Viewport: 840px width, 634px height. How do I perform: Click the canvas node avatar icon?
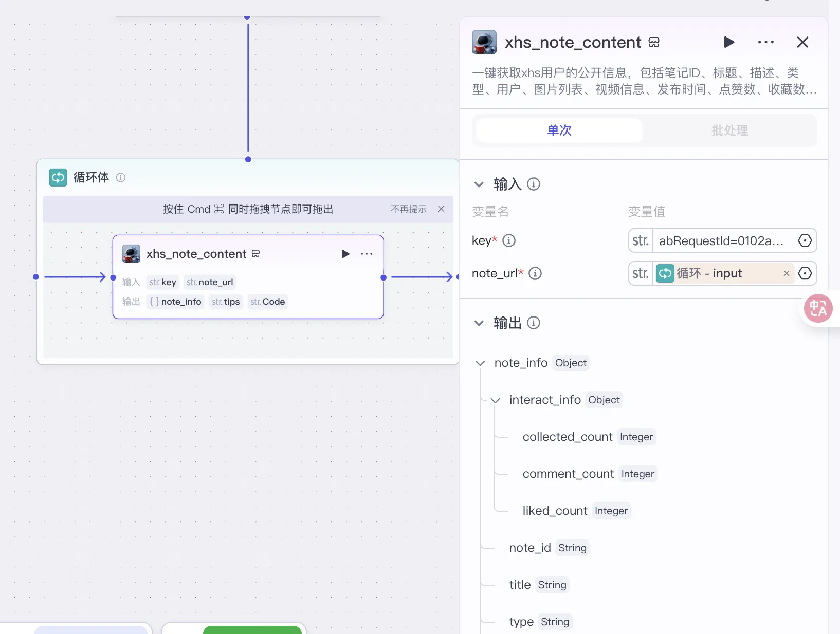click(131, 254)
